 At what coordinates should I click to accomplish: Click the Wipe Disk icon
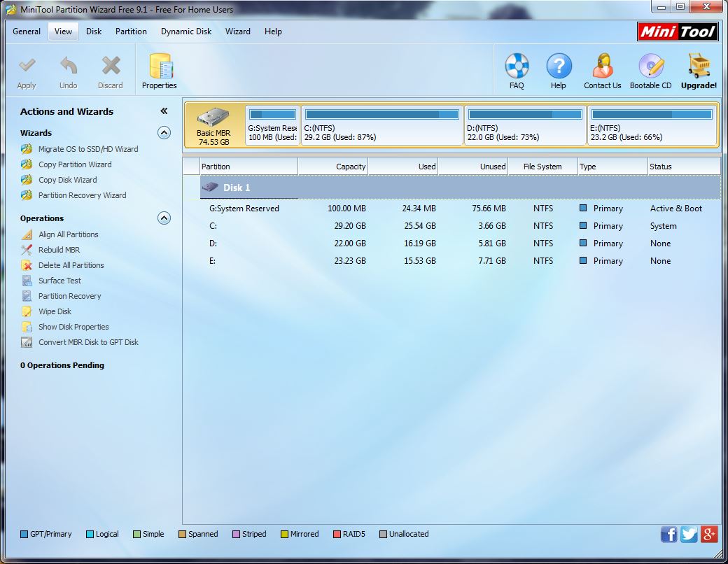click(x=27, y=311)
